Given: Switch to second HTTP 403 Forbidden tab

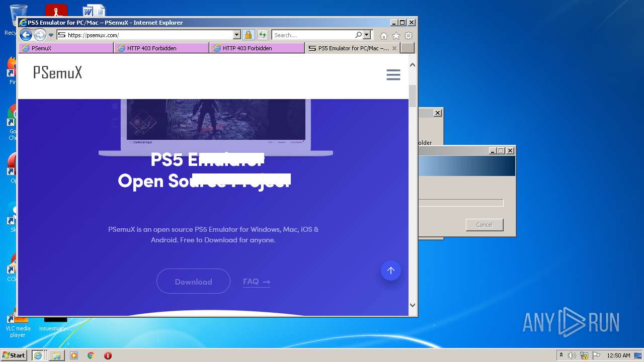Looking at the screenshot, I should tap(257, 48).
